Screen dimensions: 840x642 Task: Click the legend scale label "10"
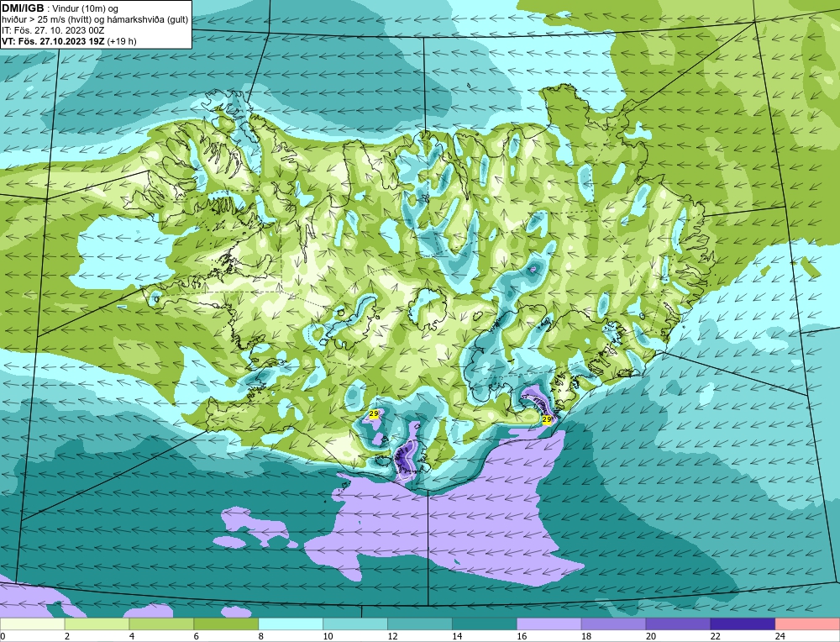click(x=328, y=636)
